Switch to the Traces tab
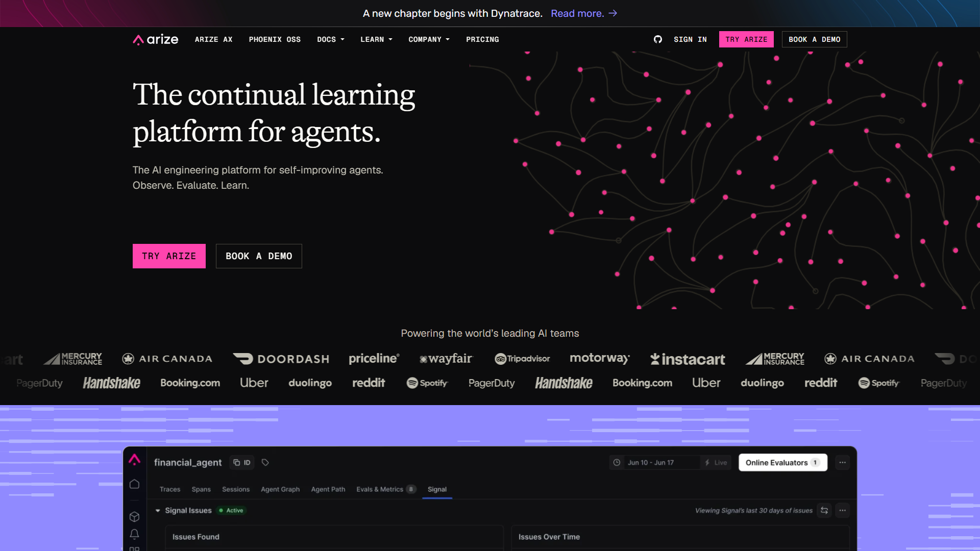Viewport: 980px width, 551px height. [170, 489]
